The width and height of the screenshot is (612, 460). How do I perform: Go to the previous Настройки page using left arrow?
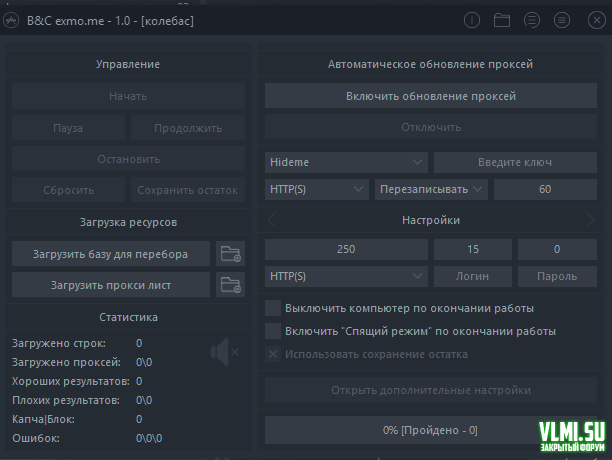273,220
